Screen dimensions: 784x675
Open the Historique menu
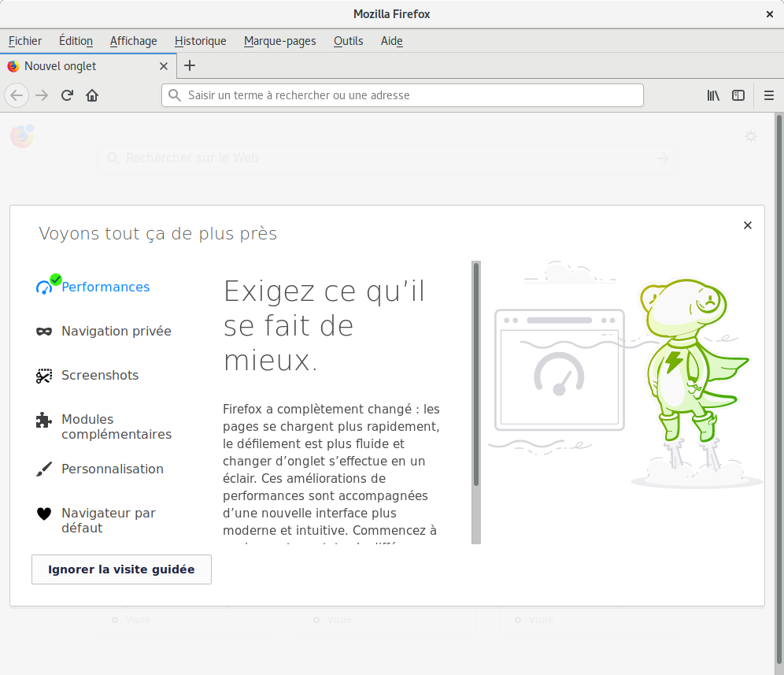click(201, 41)
